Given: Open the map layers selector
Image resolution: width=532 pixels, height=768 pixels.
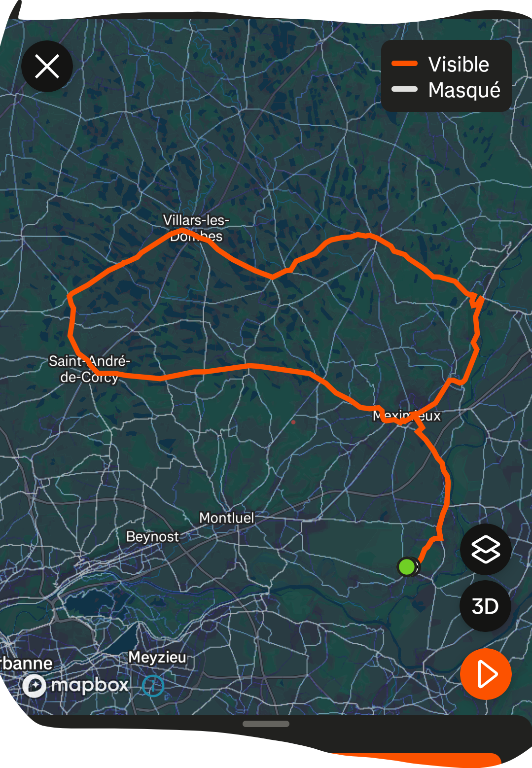Looking at the screenshot, I should pyautogui.click(x=486, y=549).
